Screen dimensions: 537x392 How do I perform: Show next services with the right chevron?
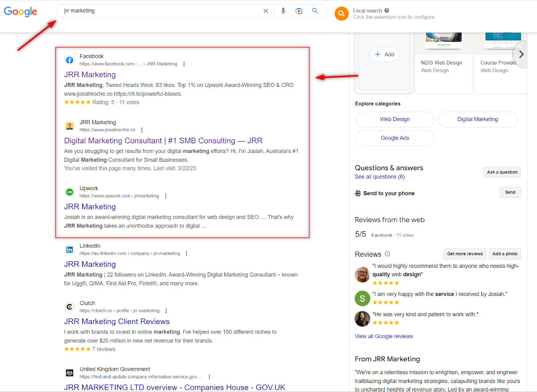click(x=521, y=54)
